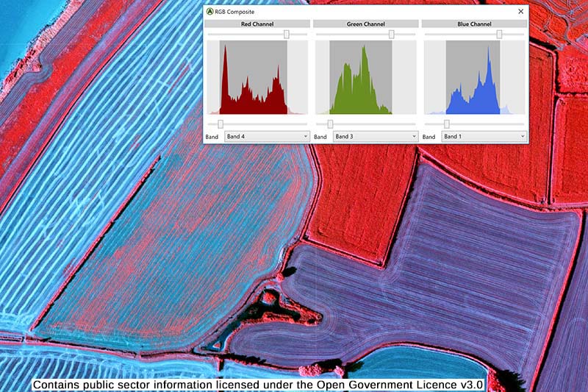Click the Blue Channel upper slider handle
This screenshot has width=588, height=392.
tap(499, 35)
